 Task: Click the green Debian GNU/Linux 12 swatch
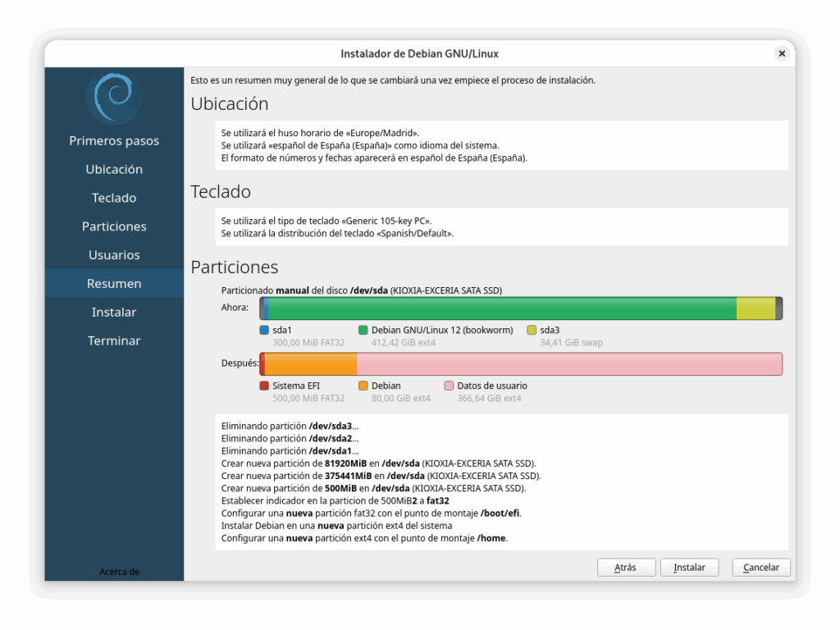[x=363, y=330]
